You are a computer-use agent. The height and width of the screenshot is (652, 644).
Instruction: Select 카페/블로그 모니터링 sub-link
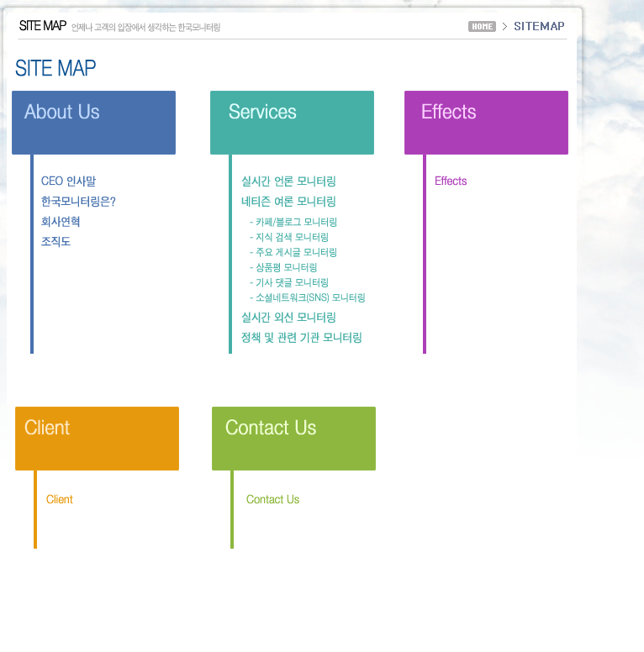point(293,222)
